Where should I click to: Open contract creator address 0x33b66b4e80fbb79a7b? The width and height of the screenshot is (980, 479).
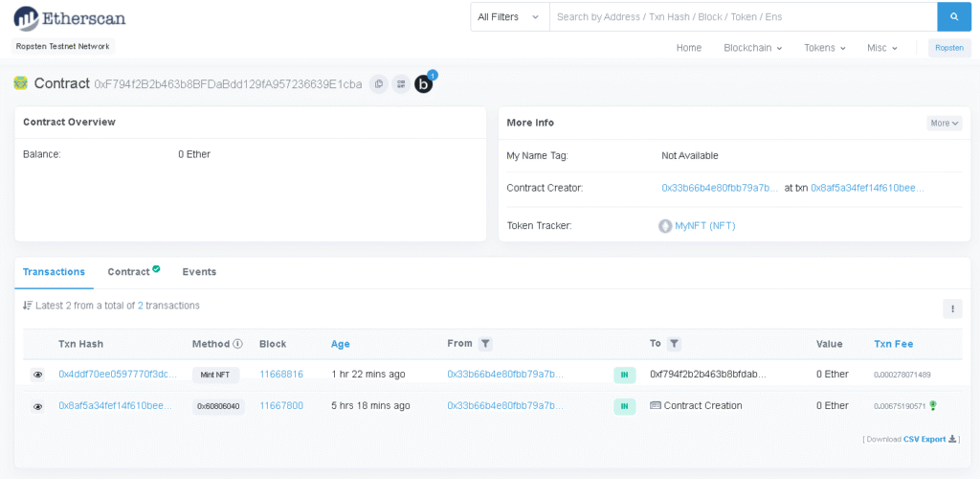(720, 188)
